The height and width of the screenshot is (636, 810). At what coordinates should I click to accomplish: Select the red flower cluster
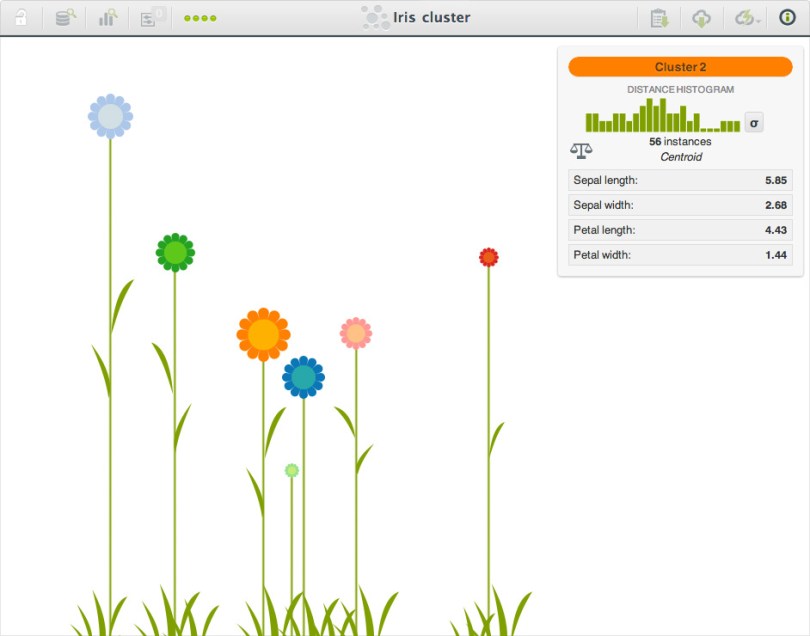coord(487,257)
